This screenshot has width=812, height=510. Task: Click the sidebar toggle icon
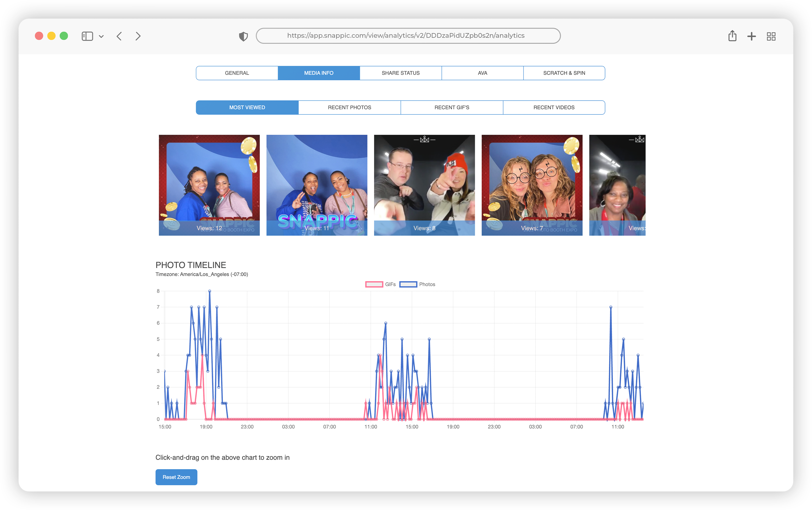point(87,36)
